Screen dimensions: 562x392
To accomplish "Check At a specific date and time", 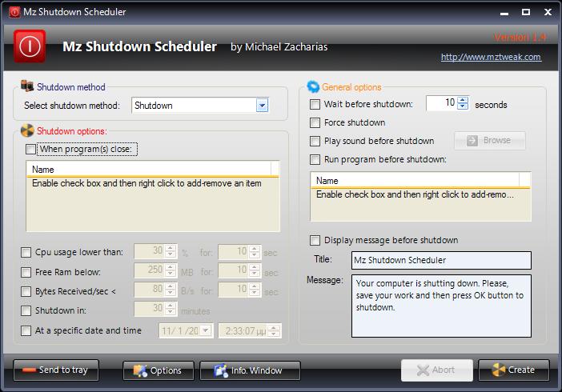I will (26, 330).
